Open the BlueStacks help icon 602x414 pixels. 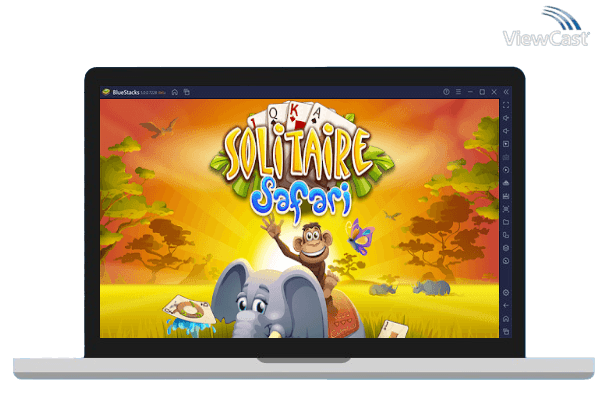click(x=446, y=92)
